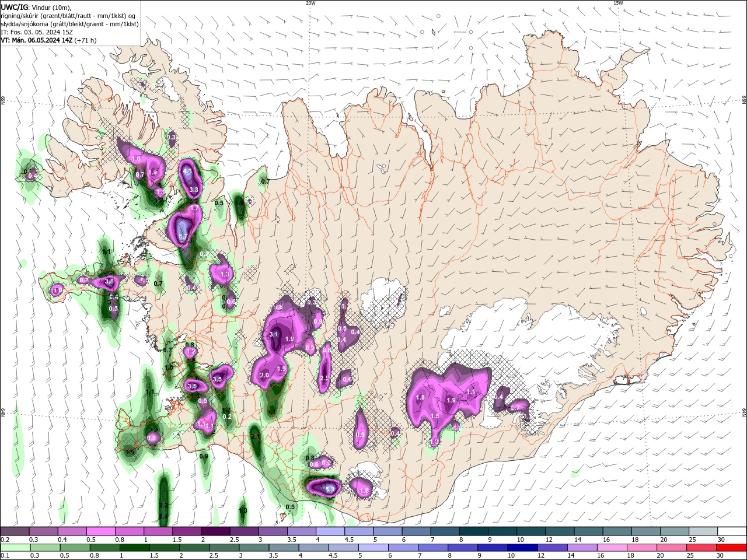
Task: Click the light pink 16 rain scale swatch
Action: 612,548
